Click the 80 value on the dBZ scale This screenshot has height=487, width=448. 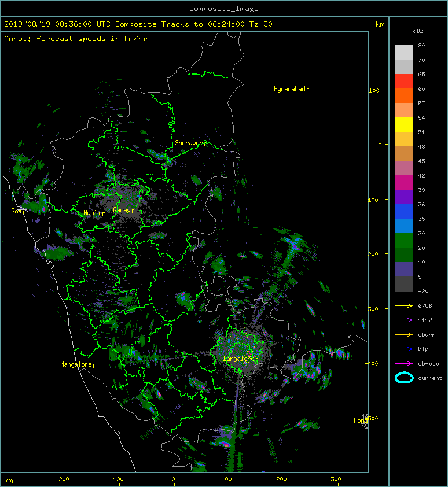point(421,45)
